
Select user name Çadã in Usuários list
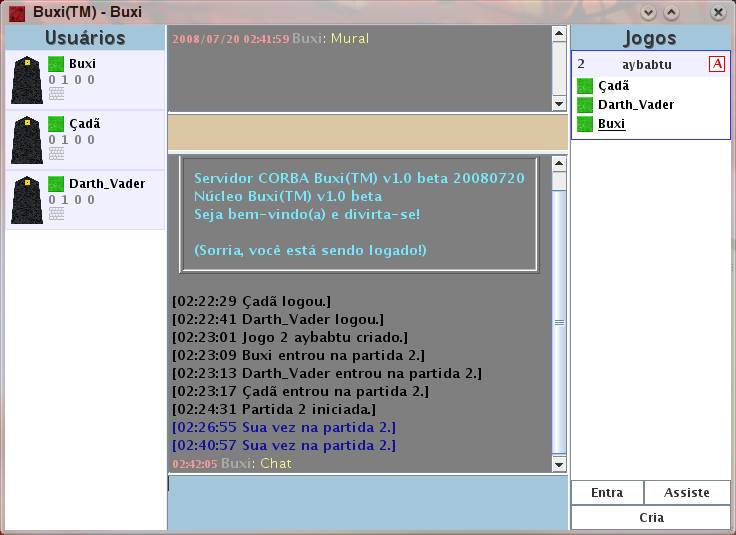(x=84, y=123)
